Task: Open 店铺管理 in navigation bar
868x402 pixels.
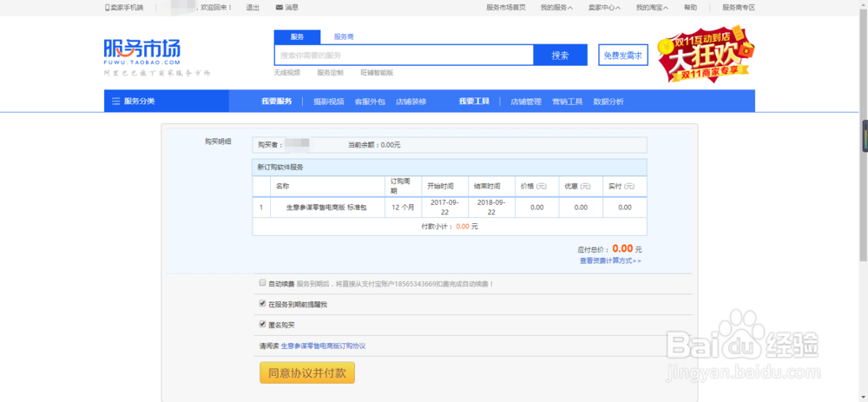Action: pos(525,102)
